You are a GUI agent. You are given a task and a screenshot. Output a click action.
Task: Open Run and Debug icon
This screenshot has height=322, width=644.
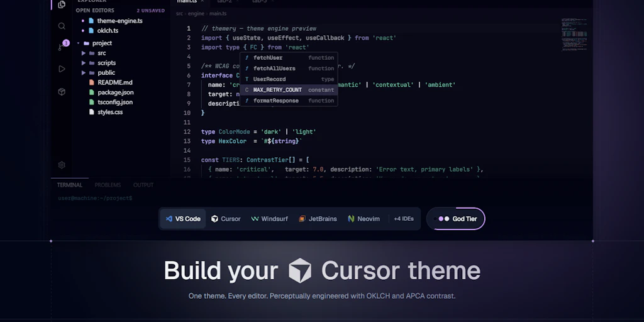pyautogui.click(x=62, y=69)
